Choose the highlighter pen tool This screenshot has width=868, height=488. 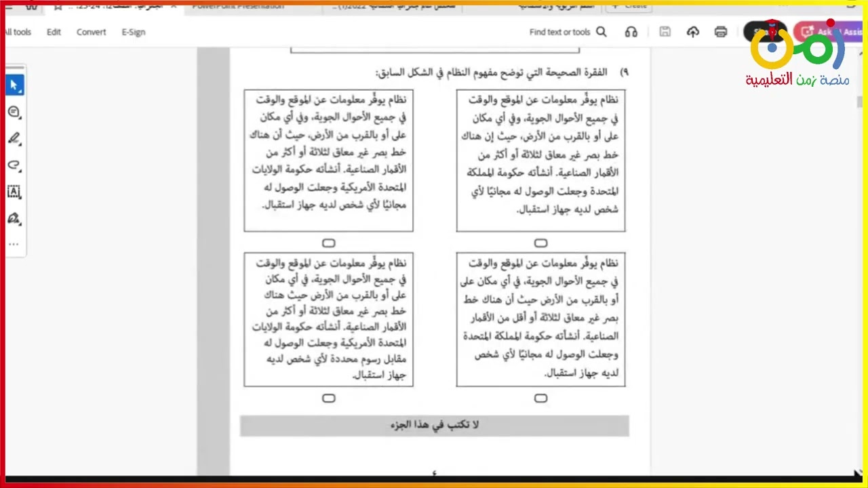14,139
